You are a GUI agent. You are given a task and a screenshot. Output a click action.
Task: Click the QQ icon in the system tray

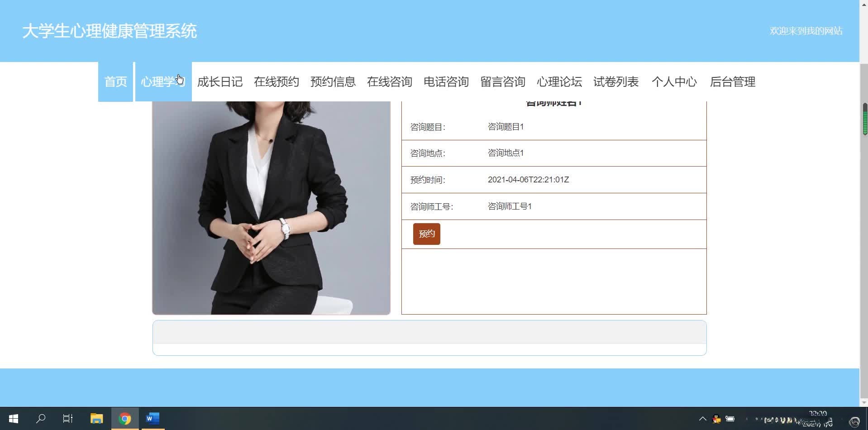click(x=716, y=418)
